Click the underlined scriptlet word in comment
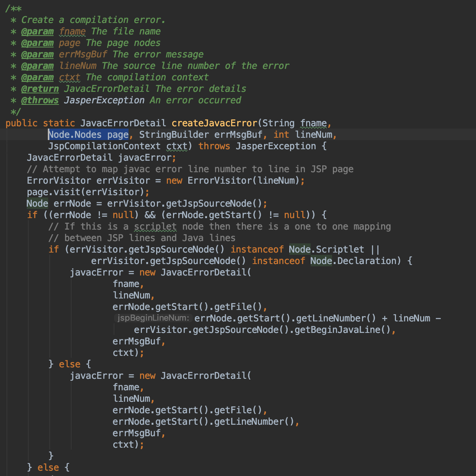 click(x=155, y=227)
